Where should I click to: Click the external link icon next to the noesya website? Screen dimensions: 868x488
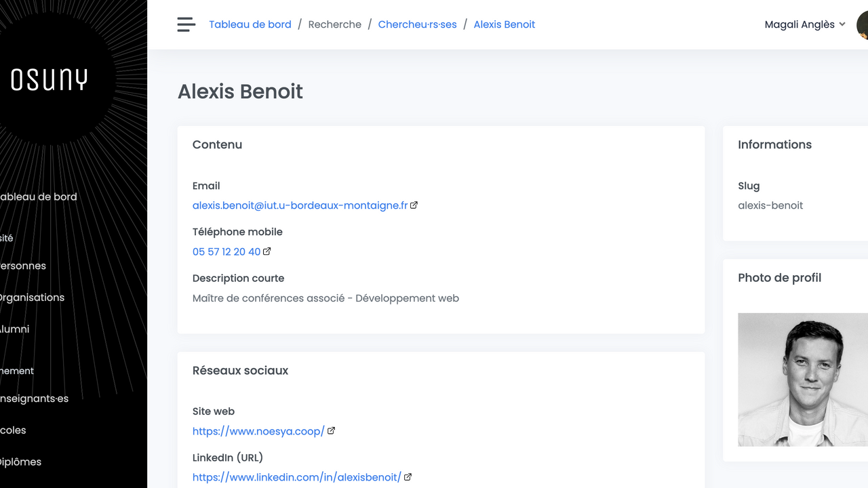[x=331, y=431]
